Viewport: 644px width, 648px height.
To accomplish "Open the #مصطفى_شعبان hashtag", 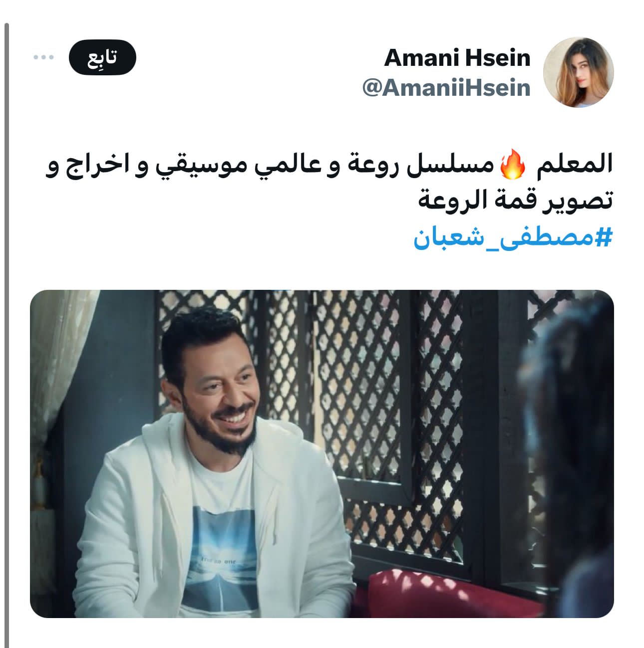I will (512, 238).
